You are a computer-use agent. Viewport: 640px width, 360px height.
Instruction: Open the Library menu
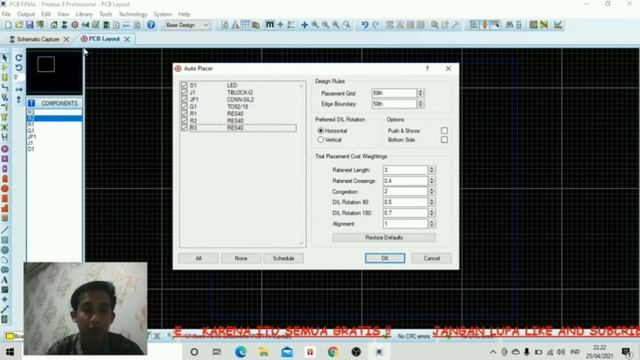pyautogui.click(x=84, y=14)
